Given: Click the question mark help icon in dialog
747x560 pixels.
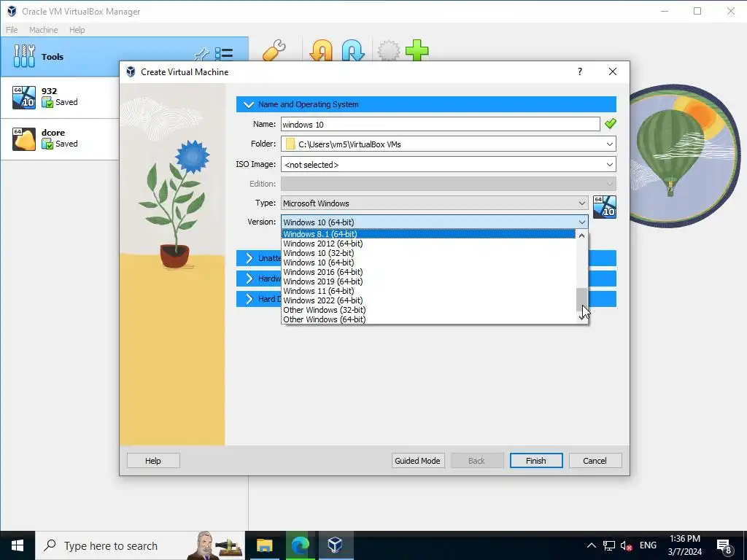Looking at the screenshot, I should point(580,71).
